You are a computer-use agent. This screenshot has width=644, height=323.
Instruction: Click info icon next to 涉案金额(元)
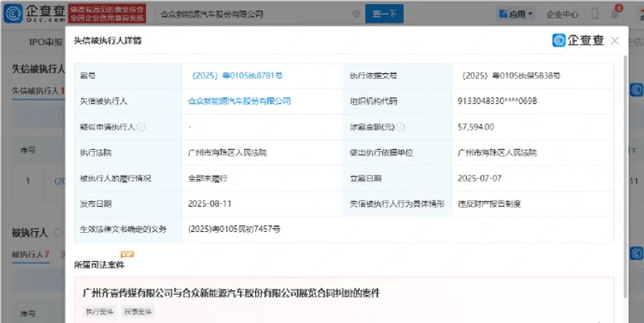point(400,127)
